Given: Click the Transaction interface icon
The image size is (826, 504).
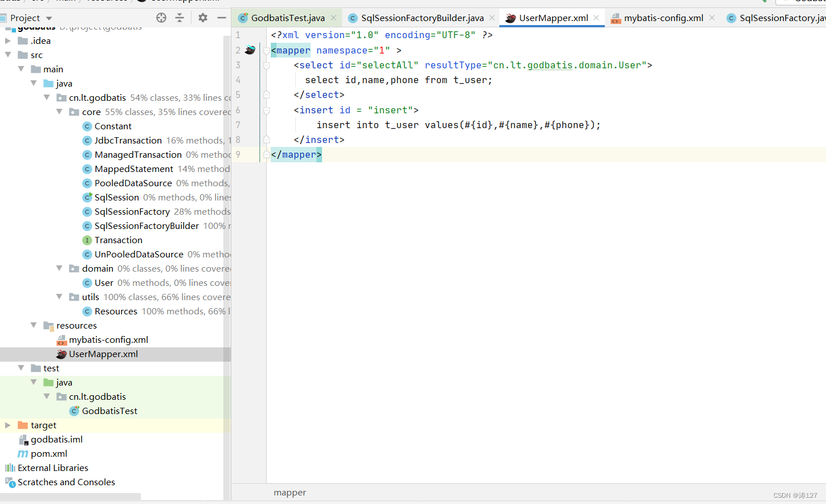Looking at the screenshot, I should point(87,240).
